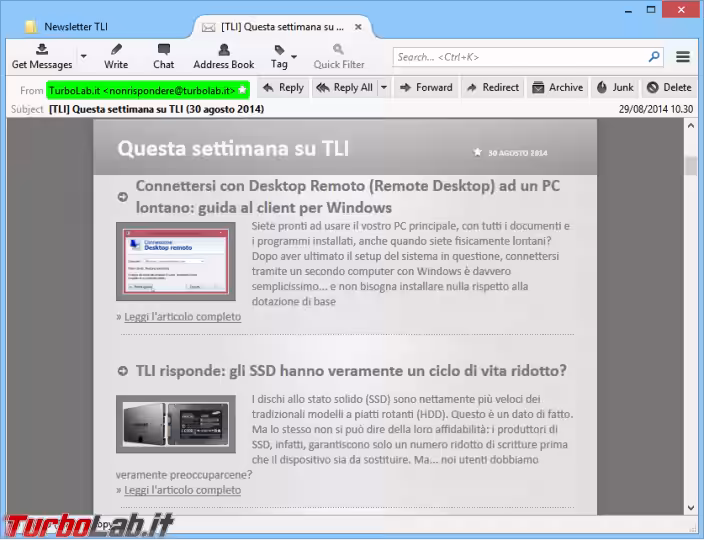Open the Connettersi con Desktop Remoto headline
Viewport: 704px width, 540px height.
pyautogui.click(x=348, y=197)
